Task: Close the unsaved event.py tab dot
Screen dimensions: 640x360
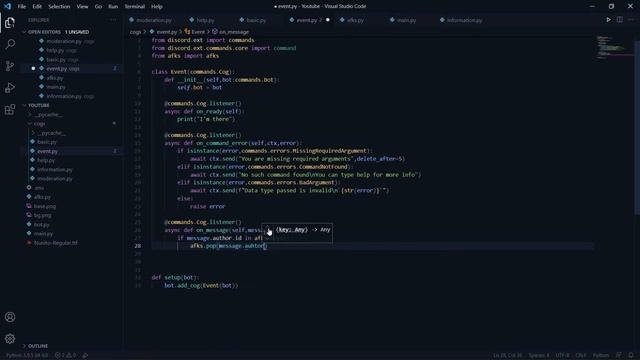Action: click(328, 20)
